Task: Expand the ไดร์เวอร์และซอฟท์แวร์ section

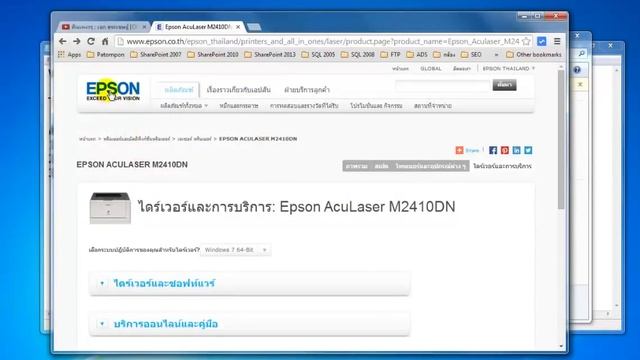Action: tap(249, 283)
